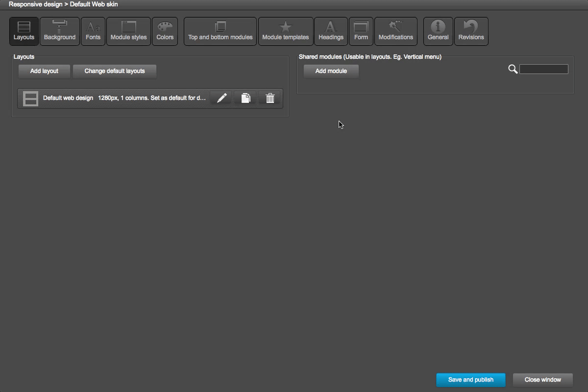Screen dimensions: 588x392
Task: Open Modifications via the wrench icon
Action: coord(396,31)
